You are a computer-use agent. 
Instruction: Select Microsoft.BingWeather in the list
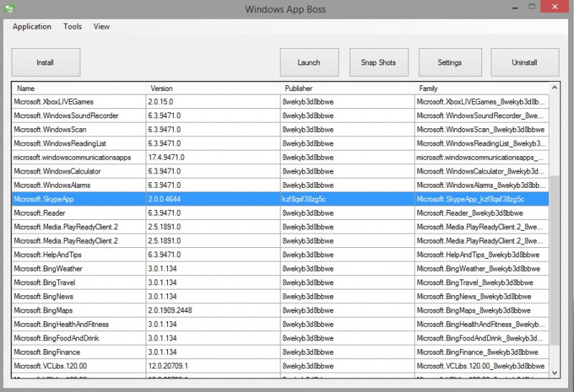[x=281, y=269]
